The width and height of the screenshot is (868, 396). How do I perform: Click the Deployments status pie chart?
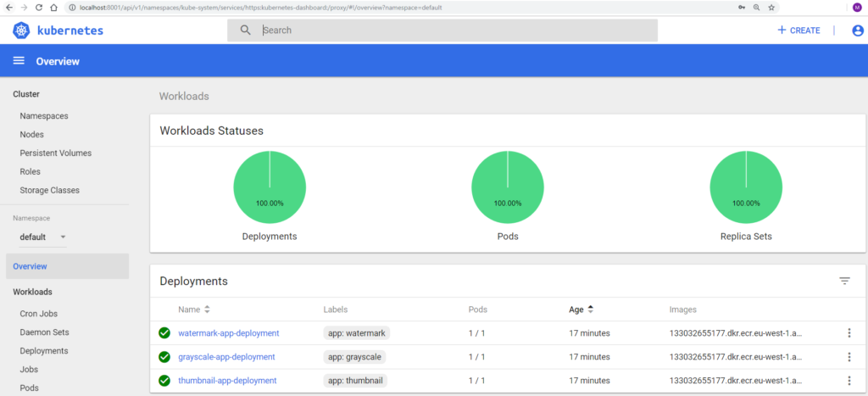[x=270, y=187]
